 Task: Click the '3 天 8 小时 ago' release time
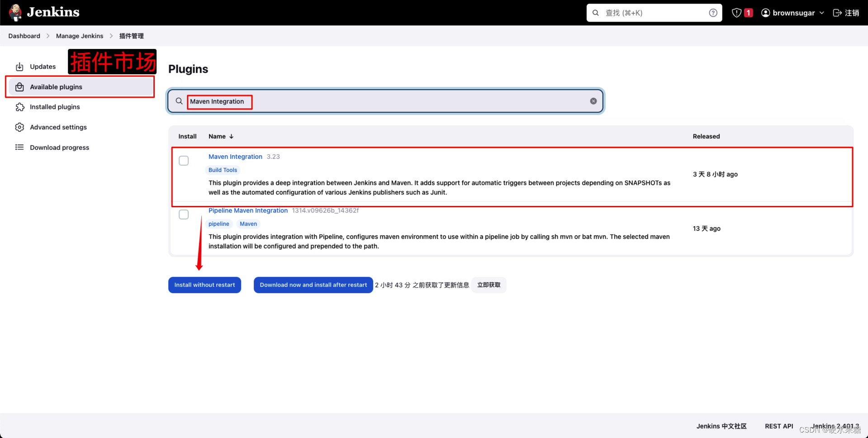715,174
